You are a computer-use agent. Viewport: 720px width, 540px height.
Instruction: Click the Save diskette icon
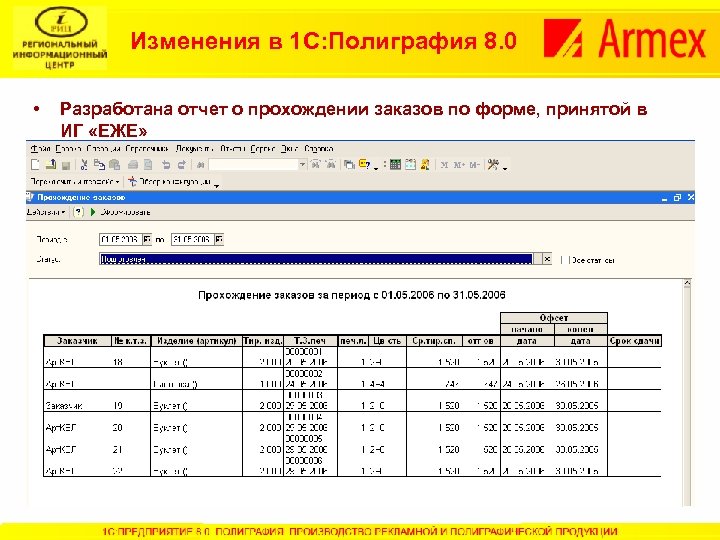pos(66,165)
